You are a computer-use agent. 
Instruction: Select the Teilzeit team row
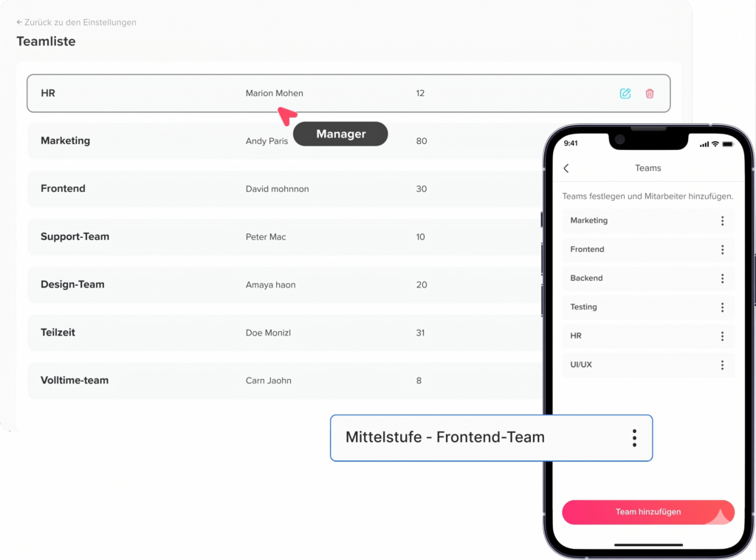pos(58,333)
